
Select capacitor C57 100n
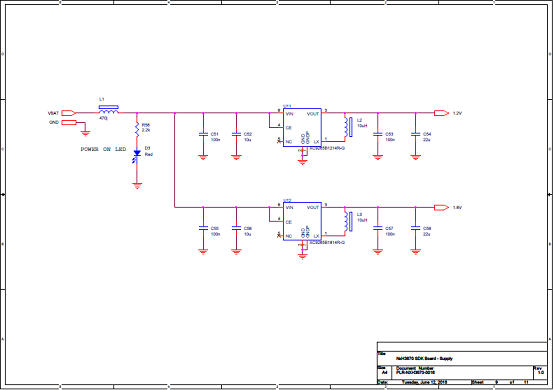click(378, 229)
